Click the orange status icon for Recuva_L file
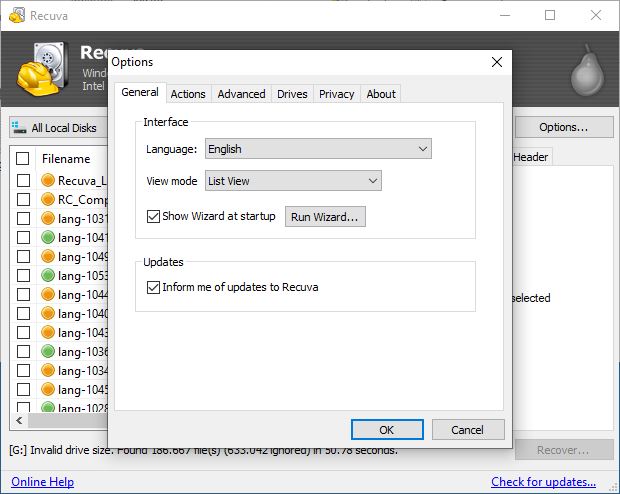The image size is (620, 494). pos(48,180)
